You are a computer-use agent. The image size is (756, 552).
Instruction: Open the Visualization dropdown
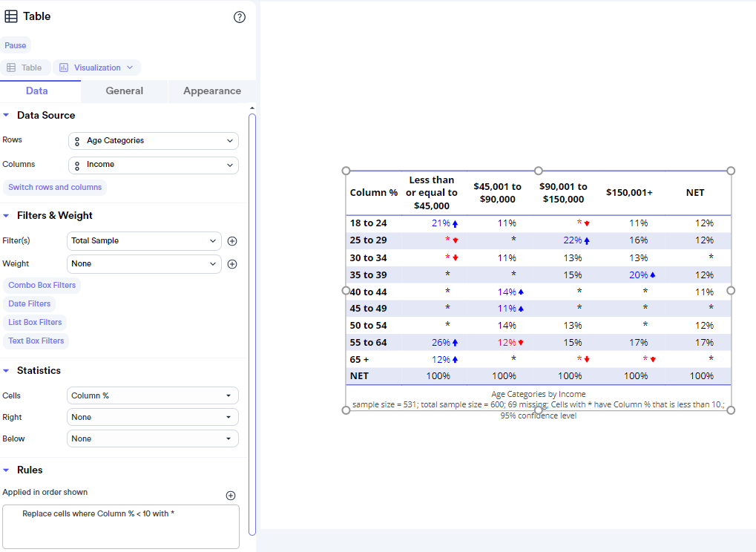[96, 68]
